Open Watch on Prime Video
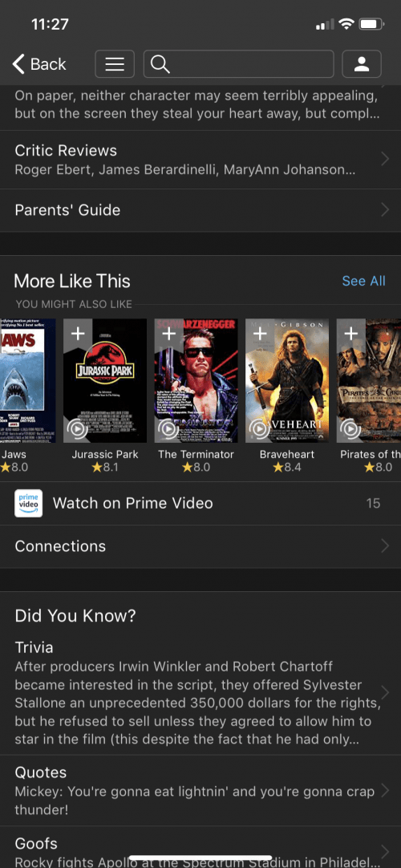Image resolution: width=401 pixels, height=868 pixels. (200, 503)
